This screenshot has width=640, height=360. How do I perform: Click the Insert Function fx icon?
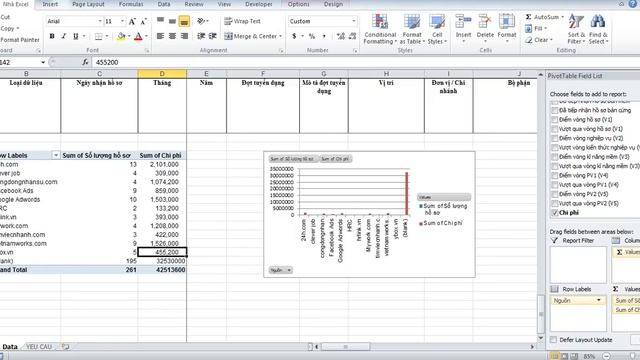[x=85, y=62]
